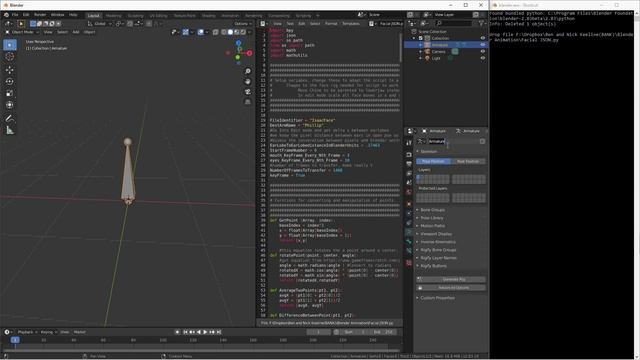Click the viewport zoom magnifier icon
This screenshot has width=640, height=360.
point(248,71)
